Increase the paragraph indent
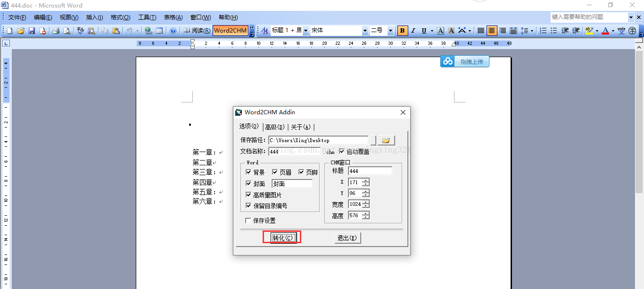644x289 pixels. [x=576, y=31]
